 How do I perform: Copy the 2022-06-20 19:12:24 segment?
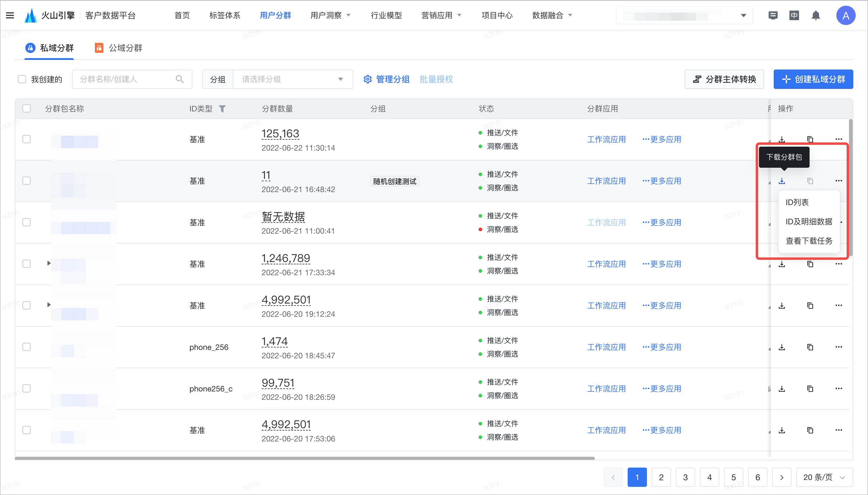(x=810, y=306)
